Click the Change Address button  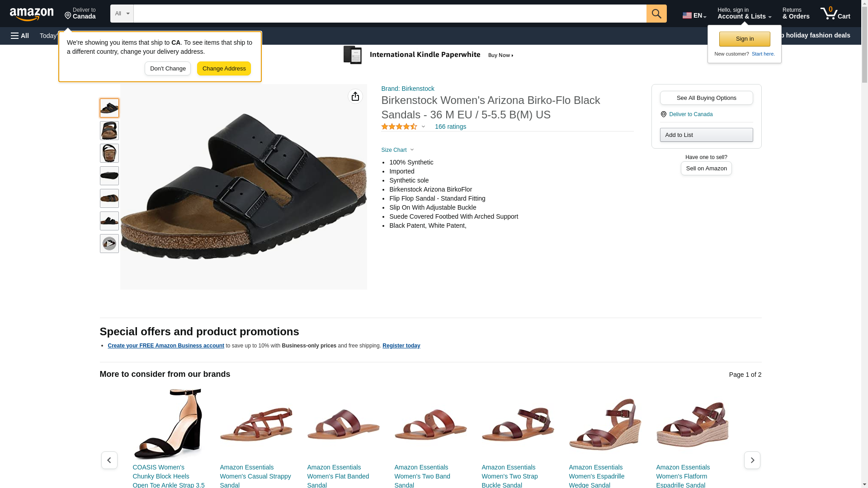click(224, 69)
